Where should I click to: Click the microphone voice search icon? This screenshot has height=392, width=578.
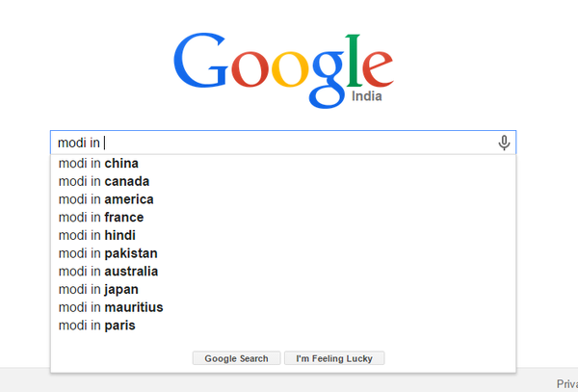(x=504, y=143)
